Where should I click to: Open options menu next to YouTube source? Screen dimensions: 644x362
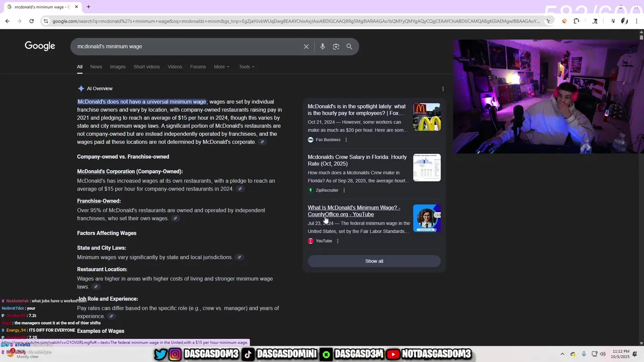[337, 241]
